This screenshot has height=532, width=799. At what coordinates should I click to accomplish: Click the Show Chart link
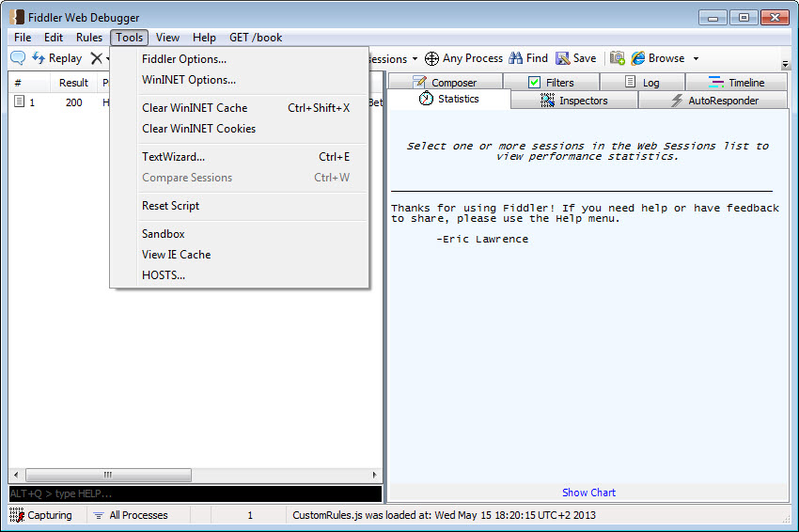[588, 493]
